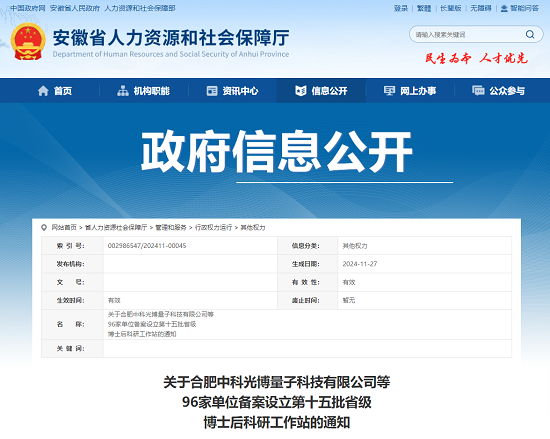The image size is (550, 439).
Task: Click the national emblem logo
Action: coord(28,41)
